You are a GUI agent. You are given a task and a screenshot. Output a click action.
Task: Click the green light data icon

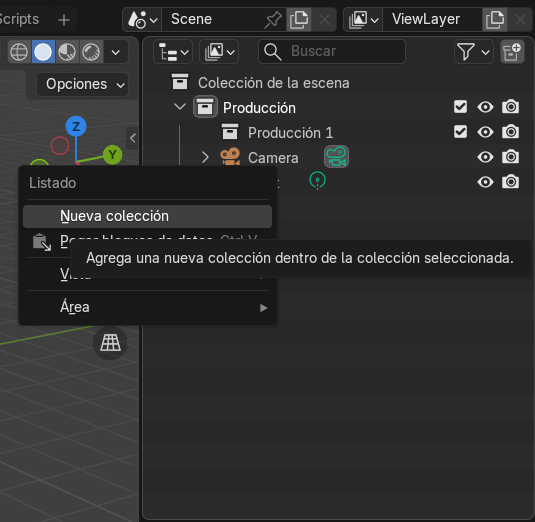tap(317, 181)
